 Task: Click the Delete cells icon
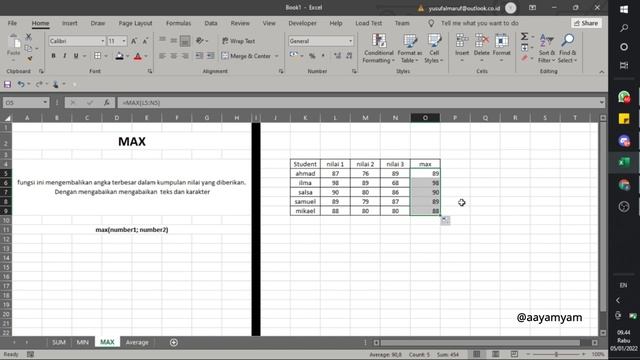(482, 41)
